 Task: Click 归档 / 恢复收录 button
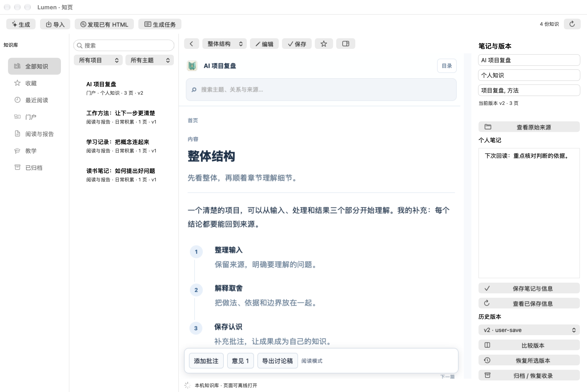[x=529, y=375]
